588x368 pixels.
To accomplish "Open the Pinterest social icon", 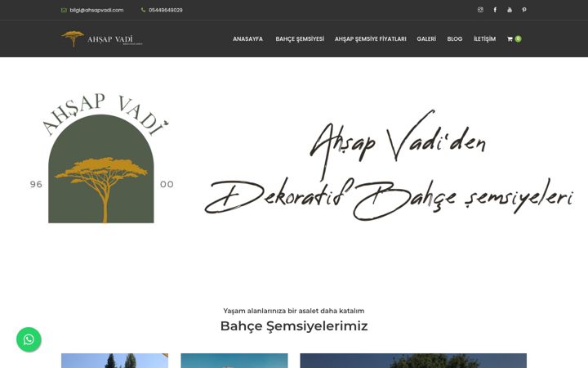I will [523, 10].
